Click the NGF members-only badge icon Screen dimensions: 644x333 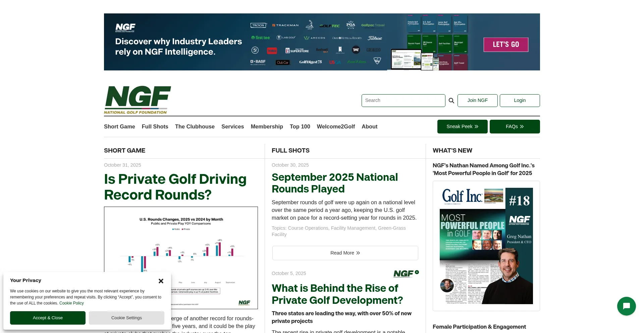click(x=406, y=274)
